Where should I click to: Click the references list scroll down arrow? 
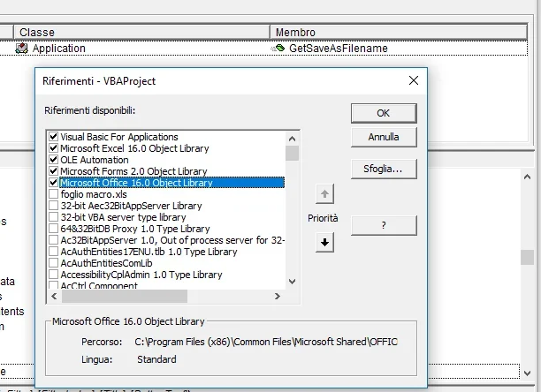(x=293, y=282)
